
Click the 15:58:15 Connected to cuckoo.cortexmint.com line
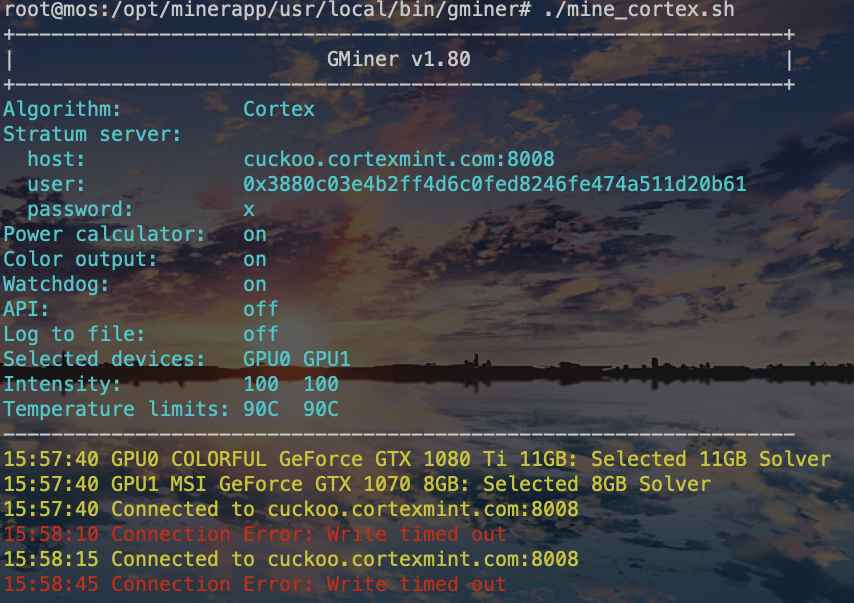coord(291,559)
